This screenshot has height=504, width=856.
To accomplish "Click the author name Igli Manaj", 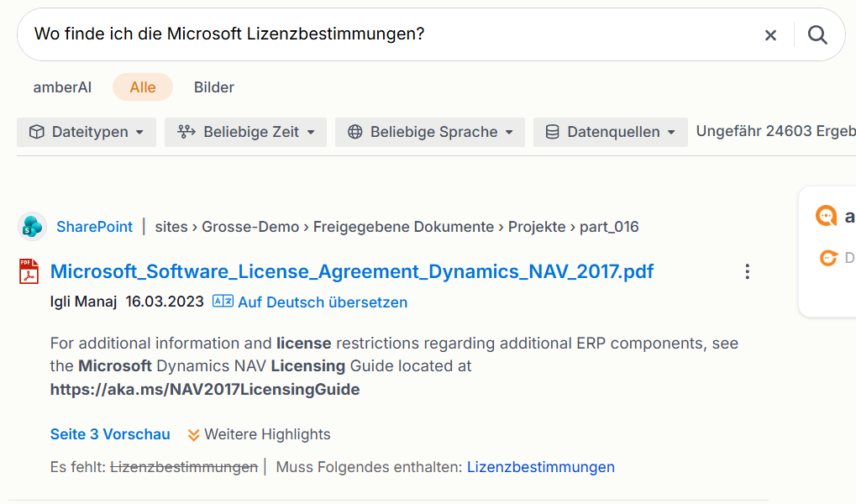I will click(x=83, y=302).
